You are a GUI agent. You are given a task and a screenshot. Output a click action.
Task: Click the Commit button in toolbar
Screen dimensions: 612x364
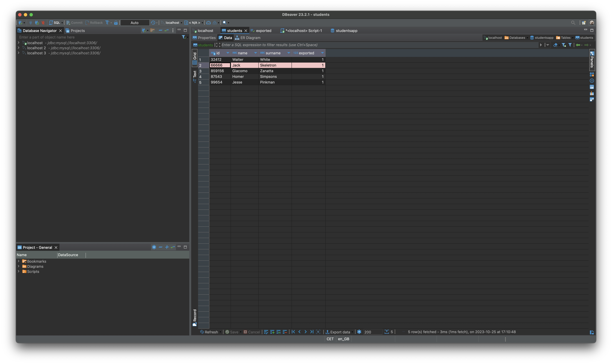coord(74,23)
